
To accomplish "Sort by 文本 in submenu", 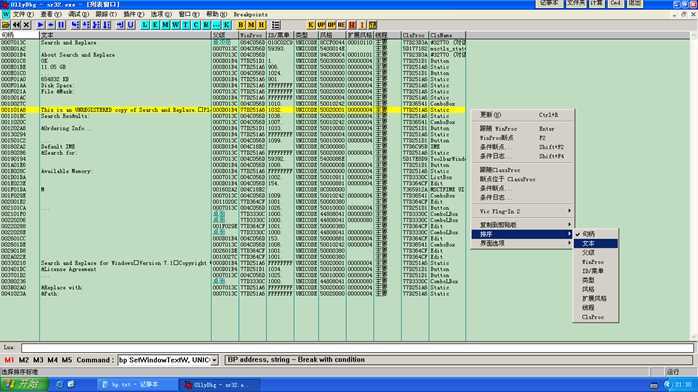I will [596, 243].
